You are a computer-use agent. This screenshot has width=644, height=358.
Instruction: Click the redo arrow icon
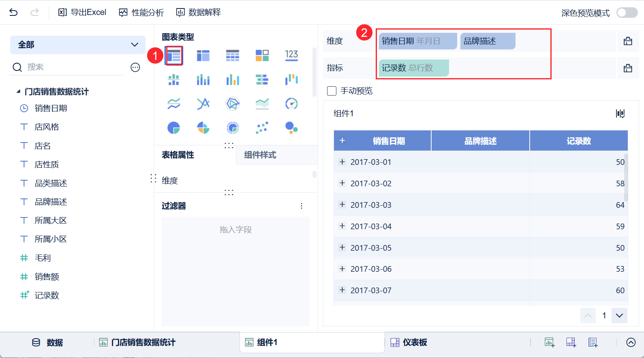[x=35, y=12]
